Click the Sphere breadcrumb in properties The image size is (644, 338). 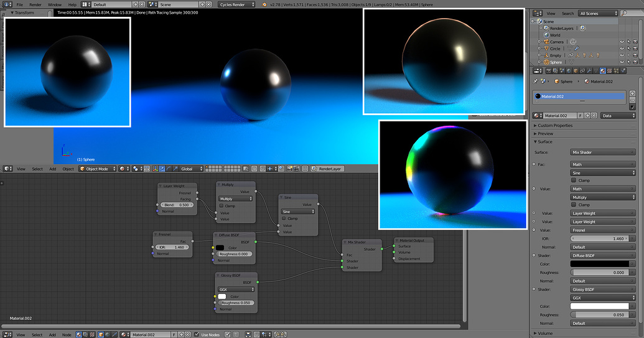point(563,82)
